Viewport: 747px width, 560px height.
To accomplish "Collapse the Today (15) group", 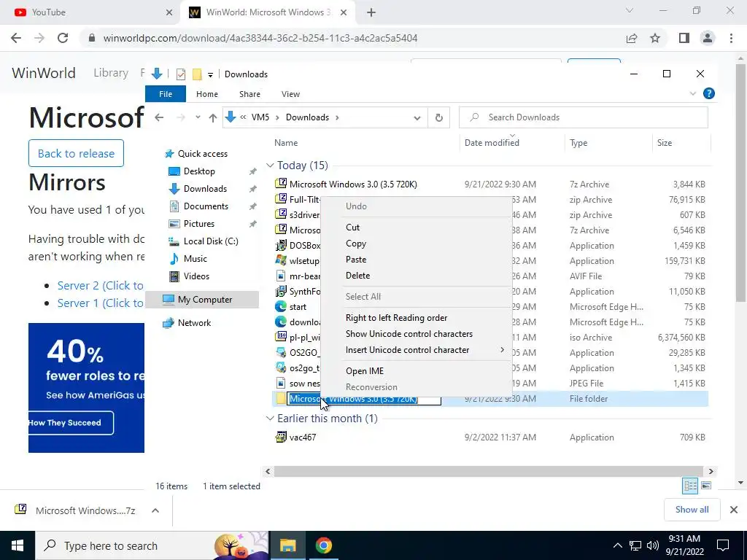I will point(270,166).
